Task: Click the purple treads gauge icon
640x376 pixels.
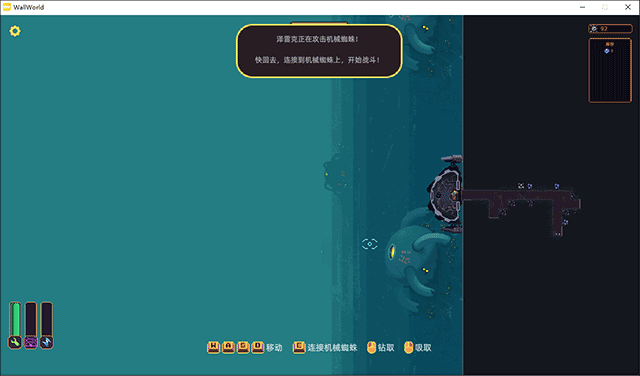Action: pyautogui.click(x=31, y=342)
